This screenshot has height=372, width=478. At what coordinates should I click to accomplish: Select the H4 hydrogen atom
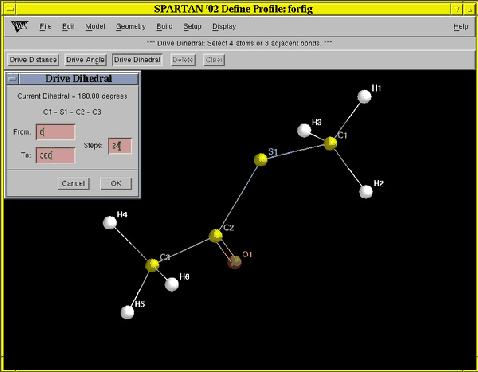[110, 223]
